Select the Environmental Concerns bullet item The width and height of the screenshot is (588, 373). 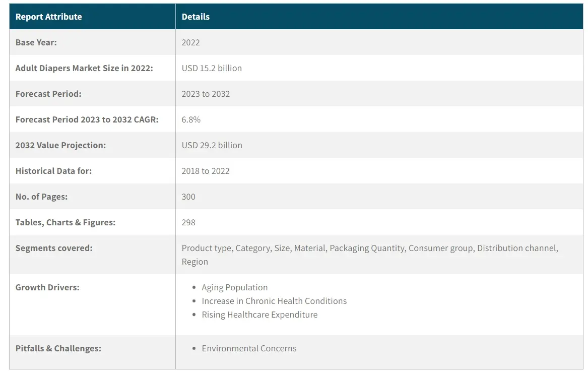(249, 348)
